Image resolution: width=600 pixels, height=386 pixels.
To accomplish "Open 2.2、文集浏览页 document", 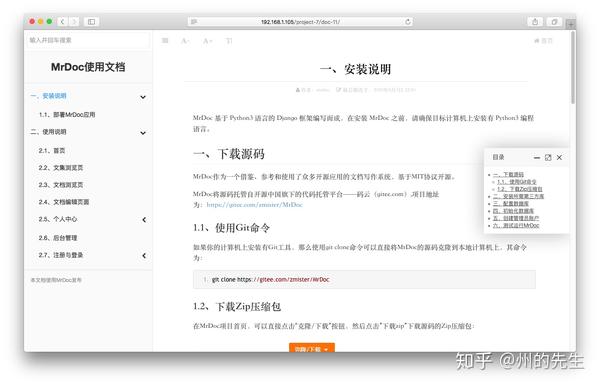I will (61, 168).
